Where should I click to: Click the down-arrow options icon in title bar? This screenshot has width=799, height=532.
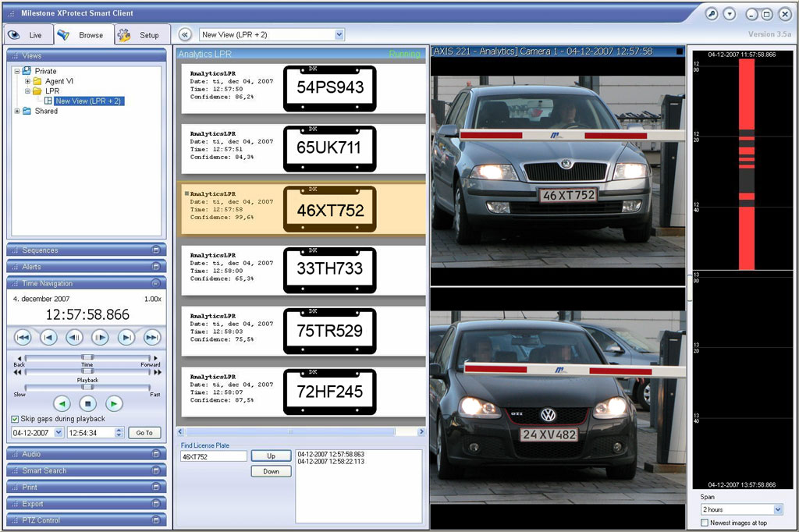click(730, 14)
